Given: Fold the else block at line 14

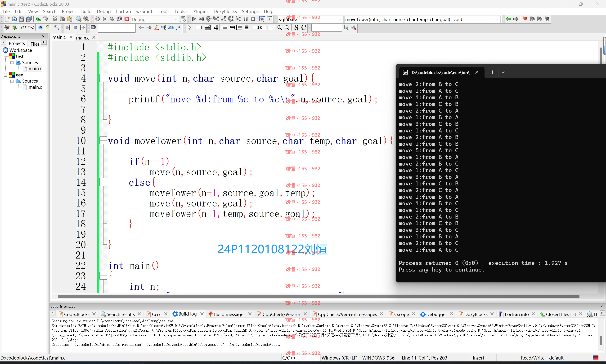Looking at the screenshot, I should (103, 182).
